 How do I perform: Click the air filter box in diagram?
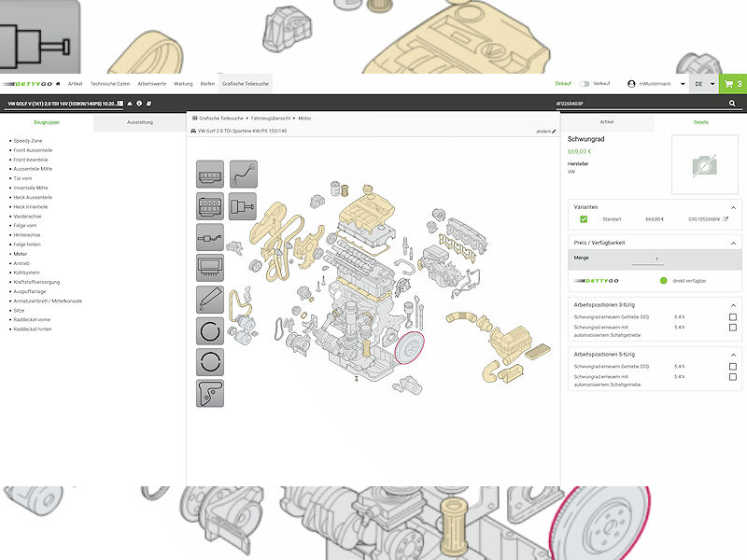click(511, 341)
